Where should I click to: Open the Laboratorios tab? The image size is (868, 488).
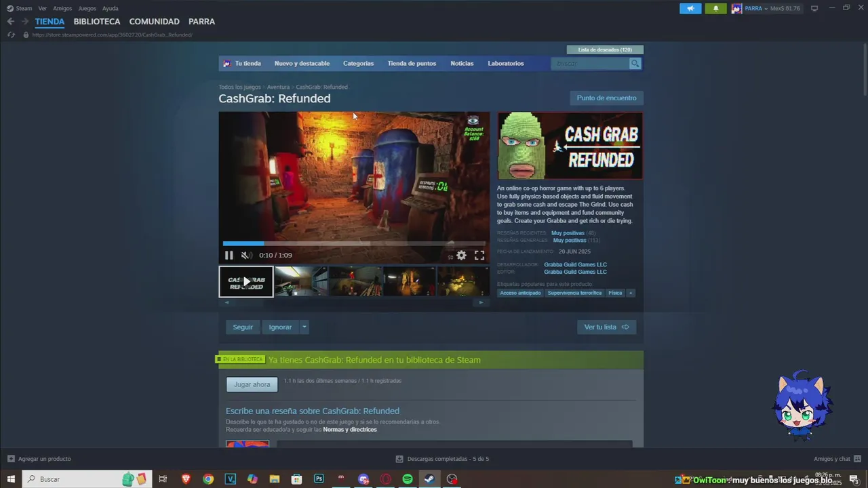[506, 64]
